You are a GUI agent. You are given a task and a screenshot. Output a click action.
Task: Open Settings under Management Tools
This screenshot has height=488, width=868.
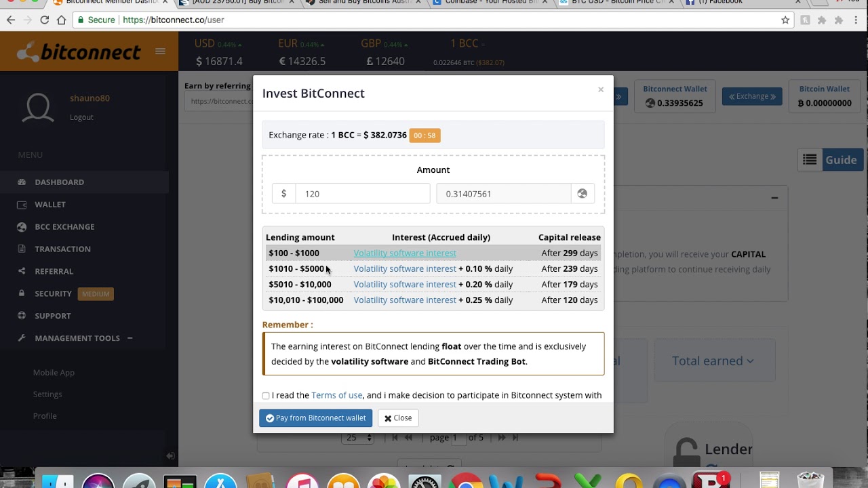47,394
